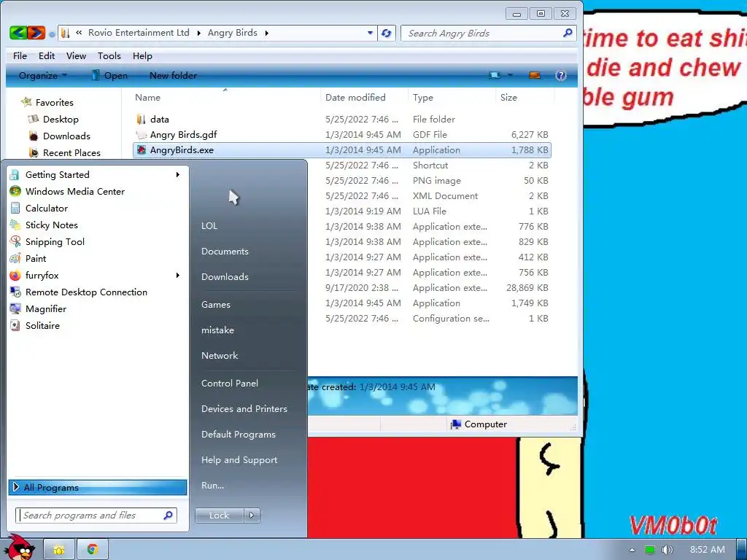The height and width of the screenshot is (560, 747).
Task: Expand arrow after Angry Birds breadcrumb
Action: pos(267,33)
